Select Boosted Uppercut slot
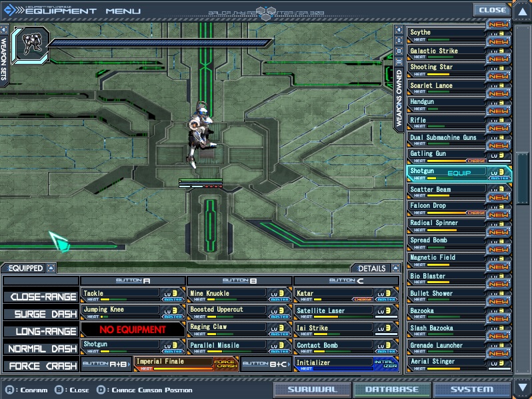 [239, 312]
